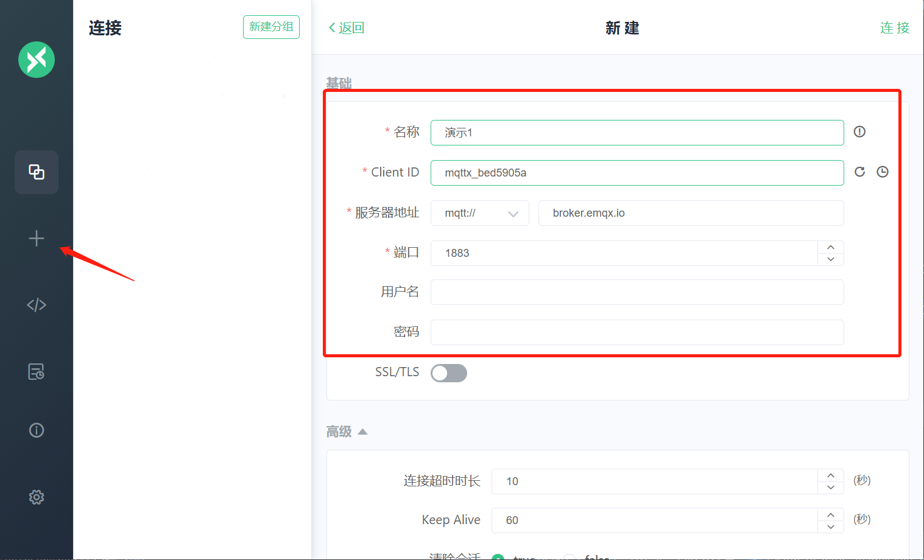The width and height of the screenshot is (924, 560).
Task: Open the About info icon in sidebar
Action: (37, 430)
